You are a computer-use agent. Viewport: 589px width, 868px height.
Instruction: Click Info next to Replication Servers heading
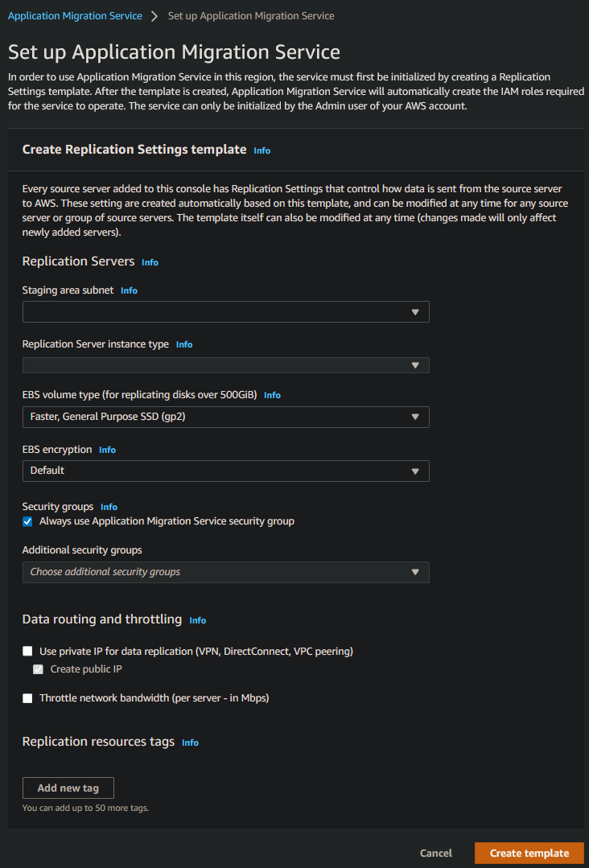coord(149,261)
